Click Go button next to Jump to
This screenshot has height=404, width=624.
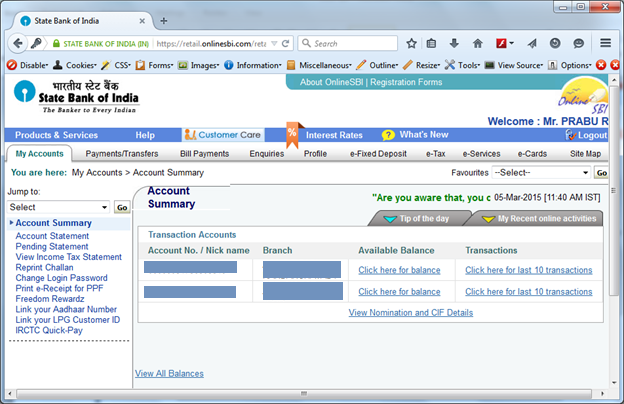click(122, 207)
